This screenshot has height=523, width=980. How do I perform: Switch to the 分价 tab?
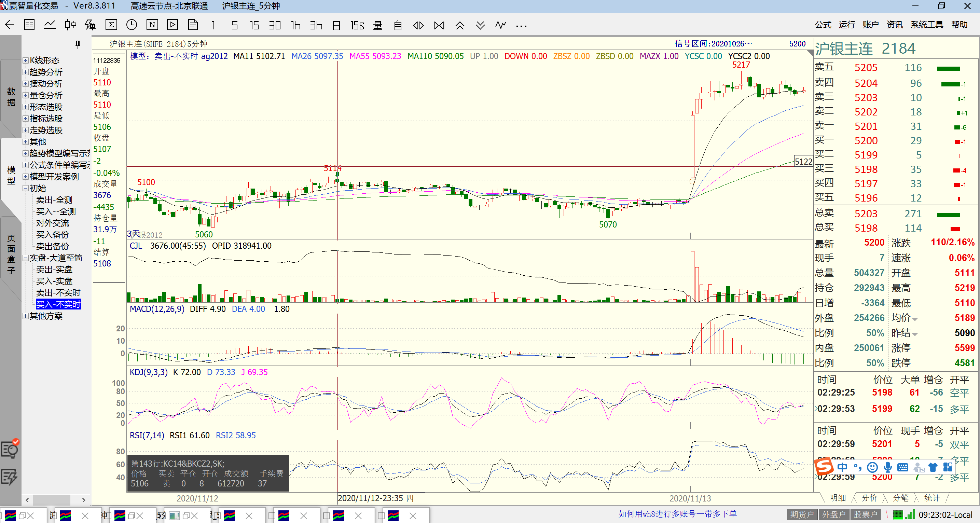[869, 498]
